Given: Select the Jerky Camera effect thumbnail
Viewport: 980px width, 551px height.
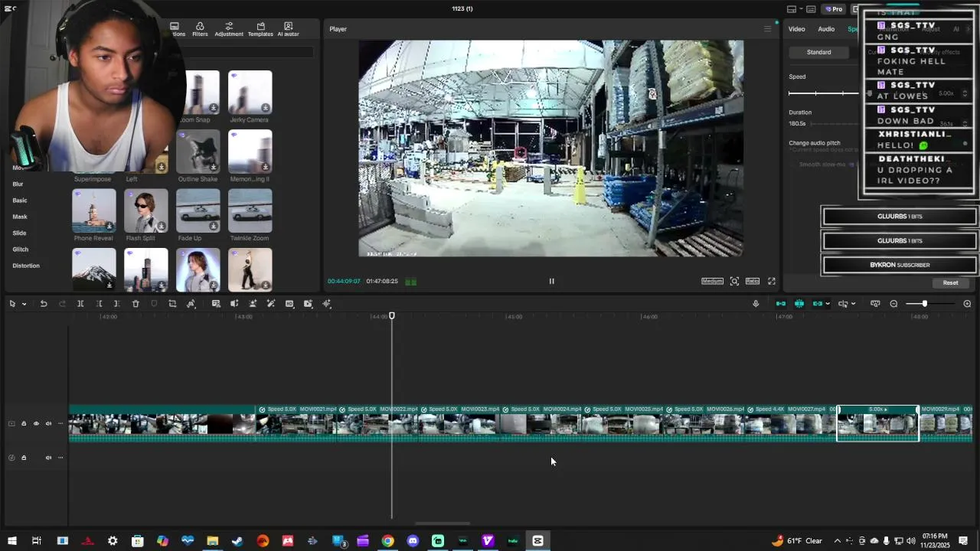Looking at the screenshot, I should coord(250,92).
